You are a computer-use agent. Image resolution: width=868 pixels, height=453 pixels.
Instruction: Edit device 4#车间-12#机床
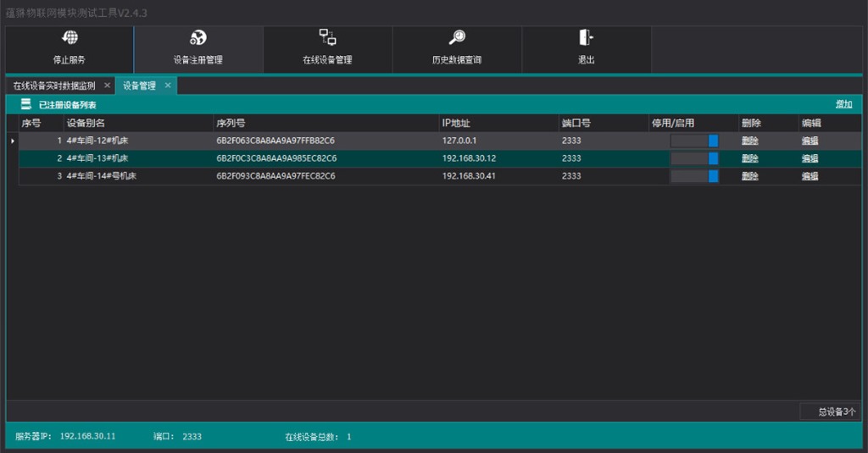click(x=810, y=141)
